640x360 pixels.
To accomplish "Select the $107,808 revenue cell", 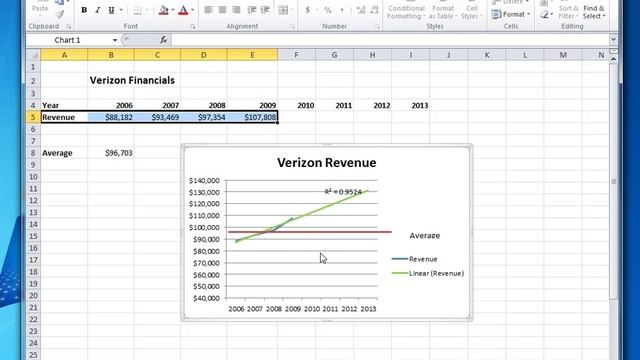I will pos(252,117).
